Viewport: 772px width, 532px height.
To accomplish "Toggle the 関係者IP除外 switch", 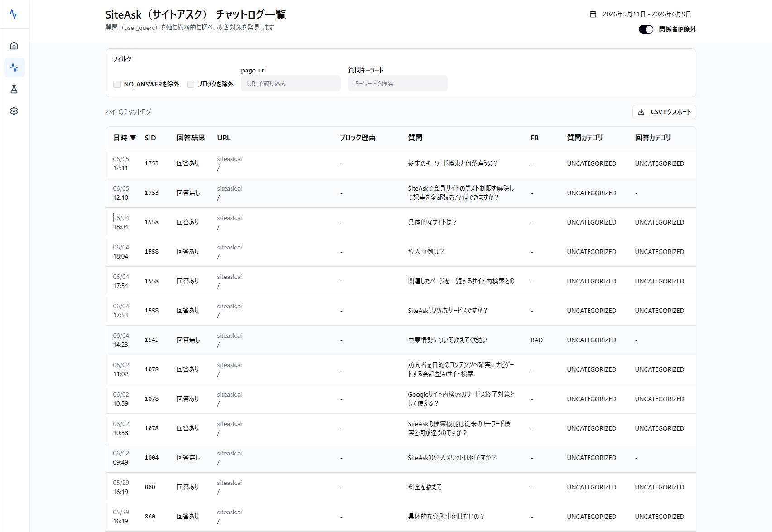I will click(x=646, y=29).
